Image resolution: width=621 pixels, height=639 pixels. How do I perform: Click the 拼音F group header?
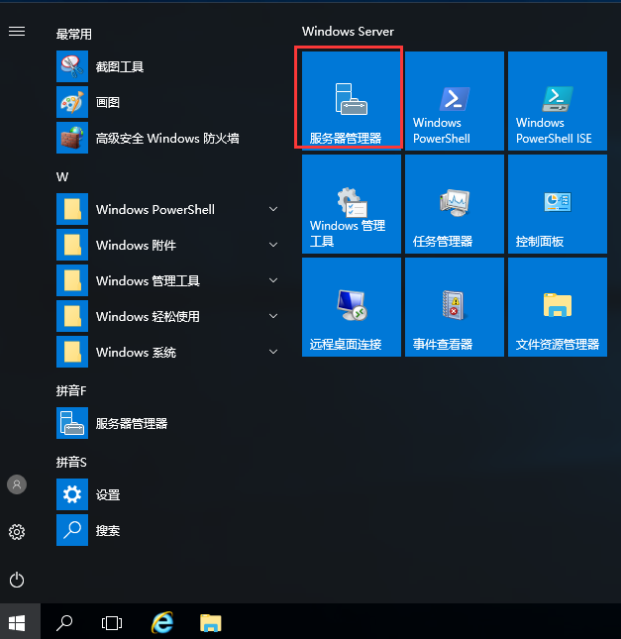[x=71, y=391]
